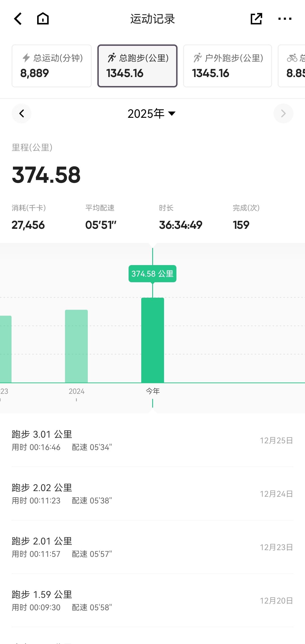
Task: Tap the 2024 axis label
Action: pos(76,391)
